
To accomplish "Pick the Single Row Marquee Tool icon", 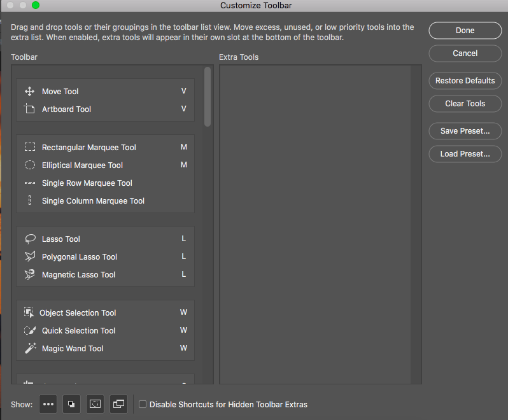I will click(30, 183).
